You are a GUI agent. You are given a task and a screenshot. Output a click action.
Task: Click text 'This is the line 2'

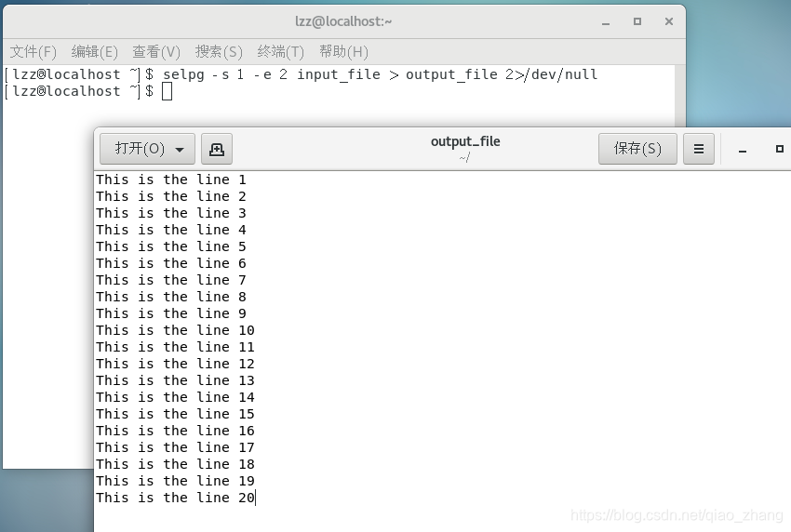171,196
